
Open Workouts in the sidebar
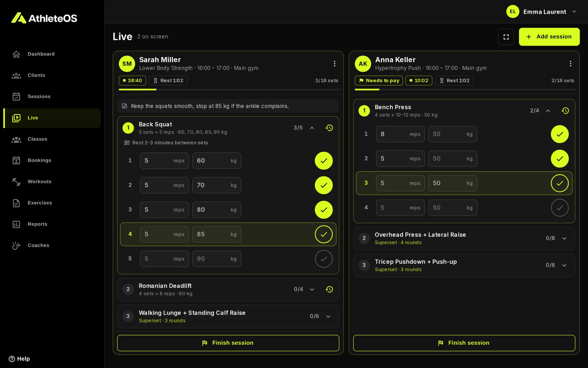[x=52, y=182]
